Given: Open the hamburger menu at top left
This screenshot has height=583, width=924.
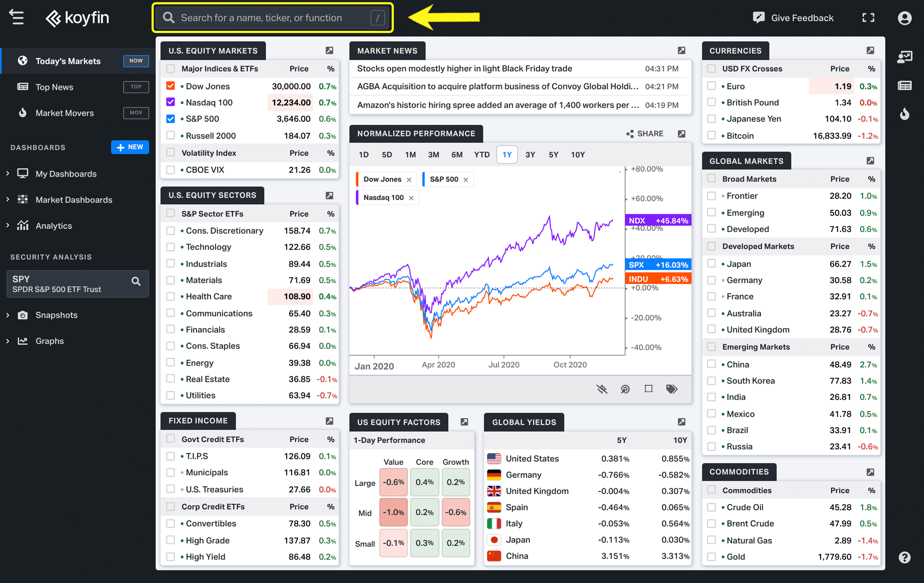Looking at the screenshot, I should click(16, 17).
